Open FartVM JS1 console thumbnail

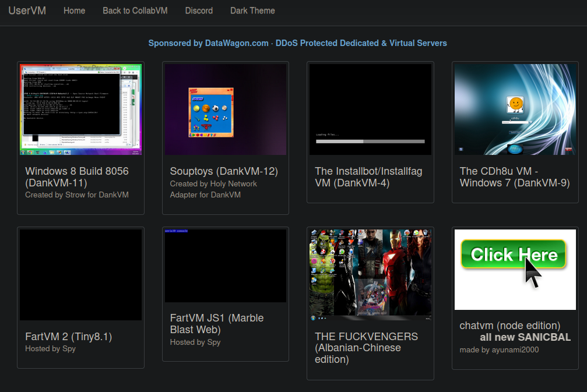[x=225, y=266]
